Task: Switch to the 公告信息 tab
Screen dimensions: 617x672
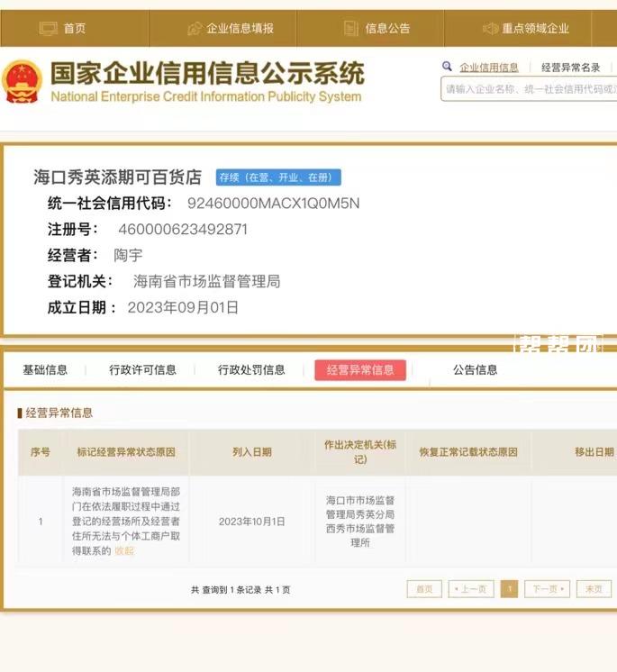Action: 476,370
